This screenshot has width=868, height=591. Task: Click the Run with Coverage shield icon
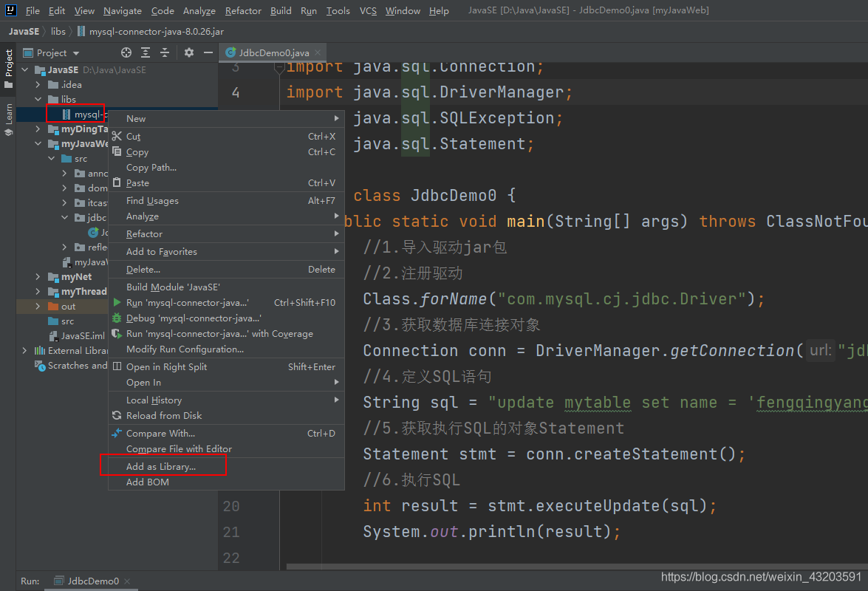(x=117, y=334)
